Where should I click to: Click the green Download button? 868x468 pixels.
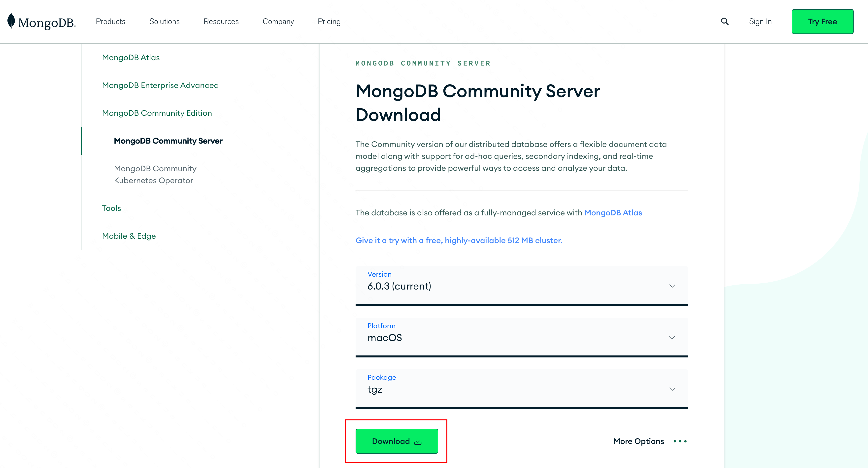pos(397,441)
